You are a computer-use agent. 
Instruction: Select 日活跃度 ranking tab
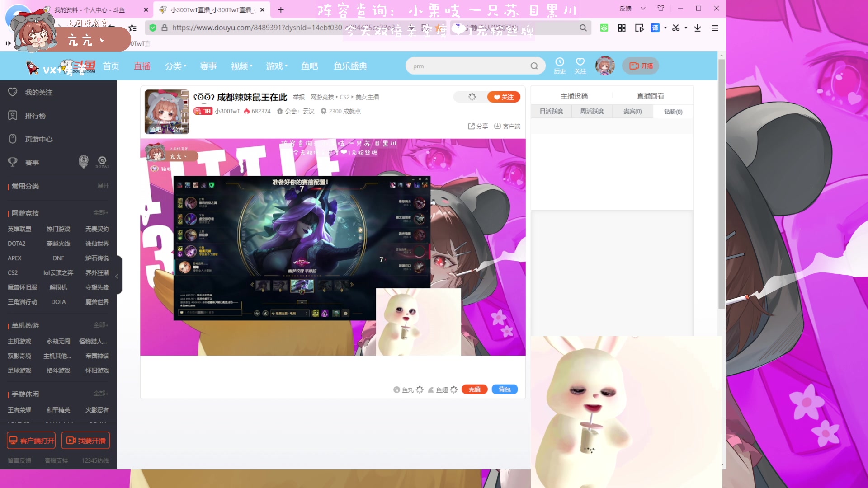point(551,111)
